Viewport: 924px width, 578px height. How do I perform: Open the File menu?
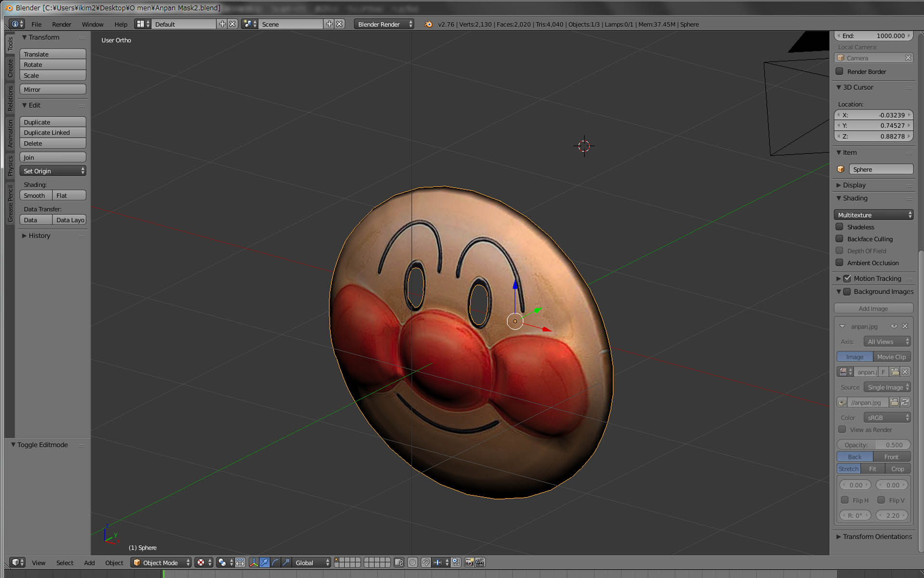tap(37, 24)
